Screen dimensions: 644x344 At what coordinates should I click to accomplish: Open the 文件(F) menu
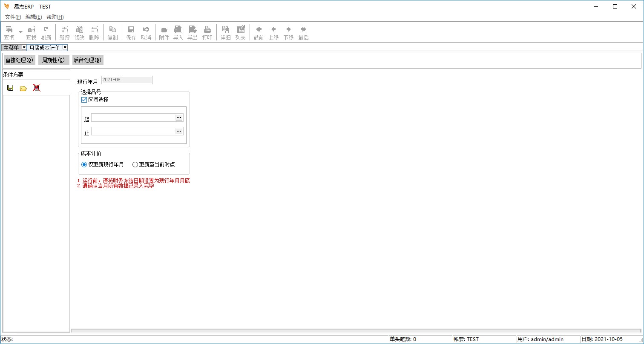pos(13,17)
